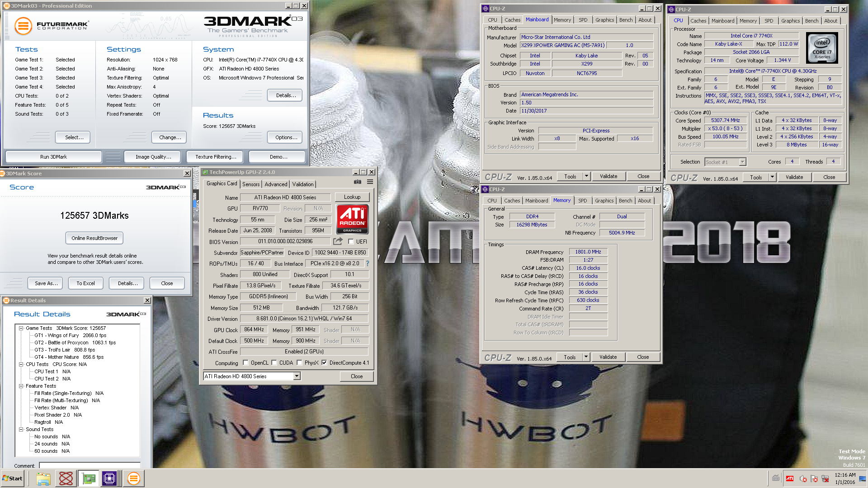Toggle the CUDA checkbox
This screenshot has width=868, height=488.
274,363
